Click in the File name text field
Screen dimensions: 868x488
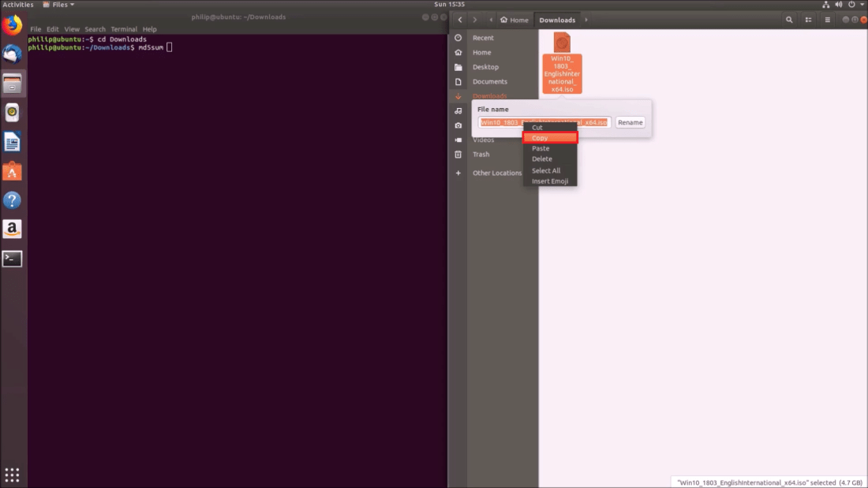[544, 122]
